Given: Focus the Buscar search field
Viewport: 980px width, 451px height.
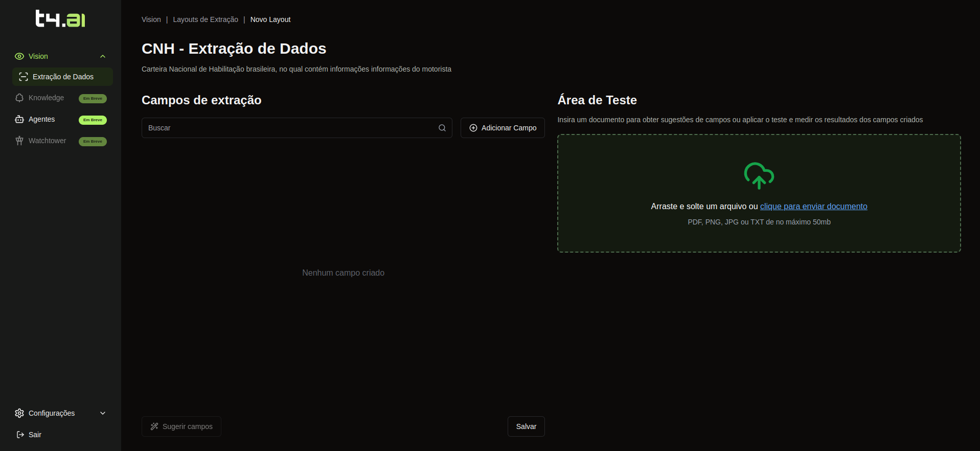Looking at the screenshot, I should point(289,128).
